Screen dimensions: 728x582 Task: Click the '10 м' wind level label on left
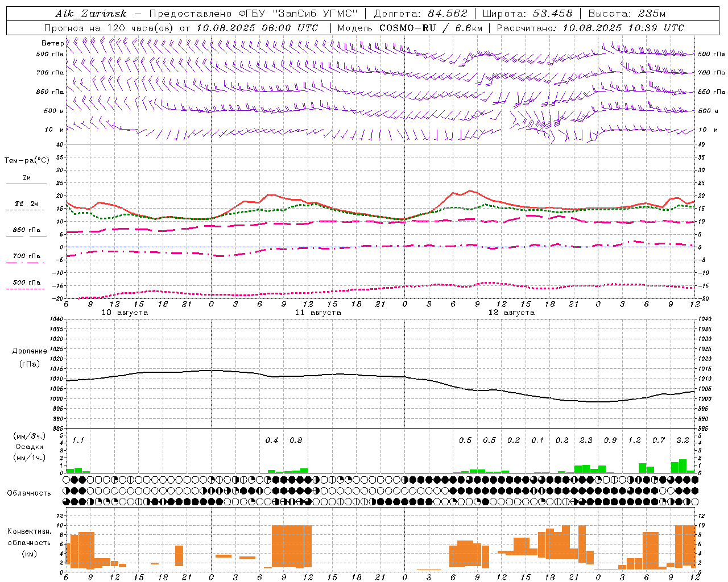coord(54,130)
